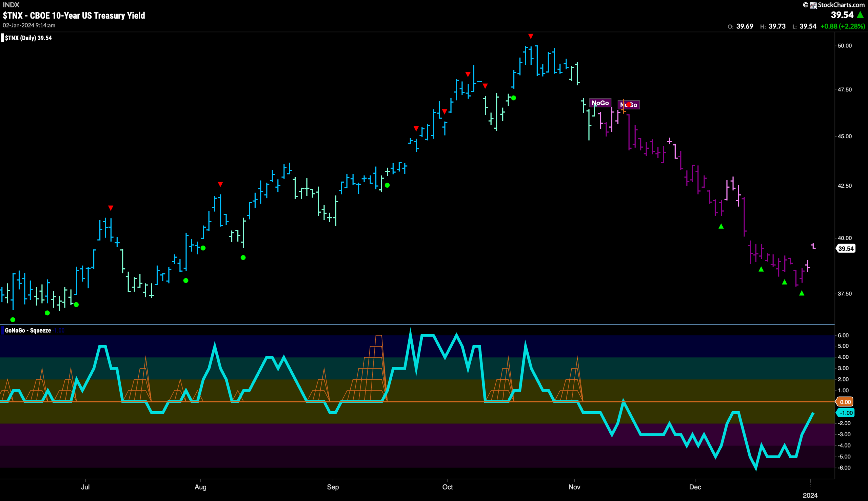Click the red down-arrow above the early August high

(220, 184)
